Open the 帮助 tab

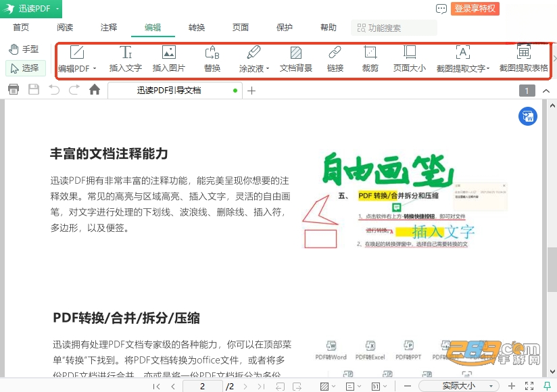[x=329, y=27]
